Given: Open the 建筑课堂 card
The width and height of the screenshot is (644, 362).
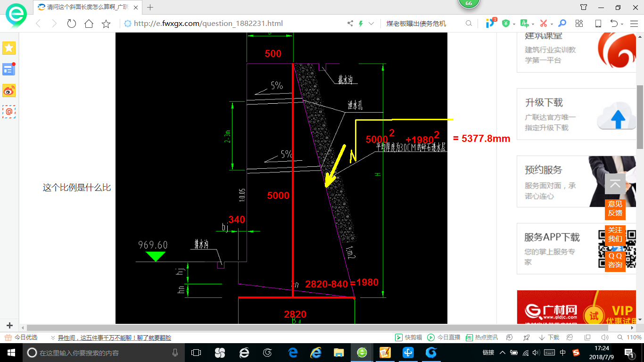Looking at the screenshot, I should pos(577,52).
